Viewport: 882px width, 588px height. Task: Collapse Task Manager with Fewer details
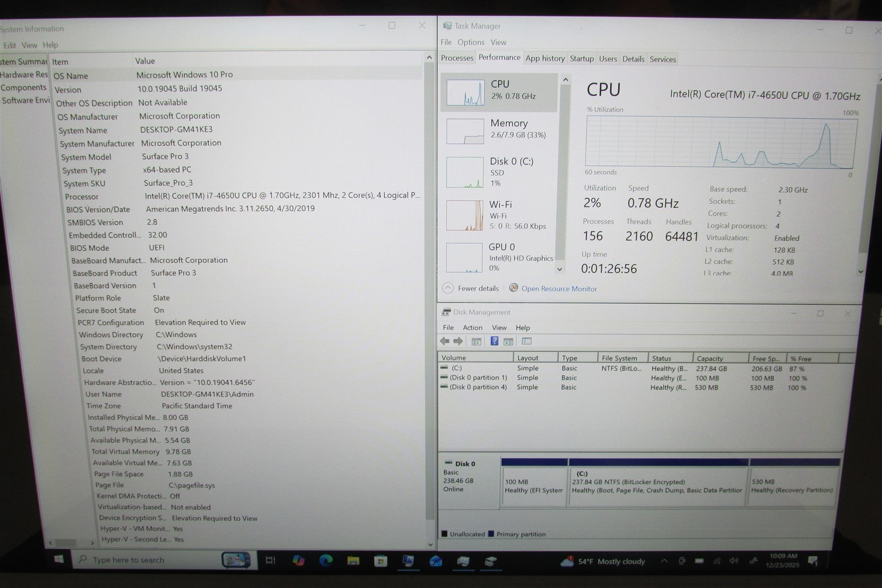tap(471, 288)
